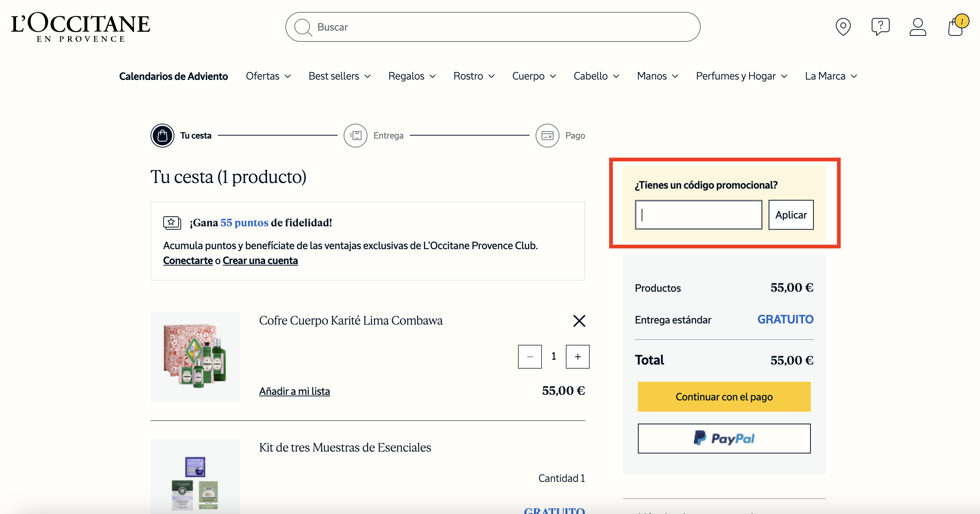Click the Cantidad 1 text

pos(562,478)
